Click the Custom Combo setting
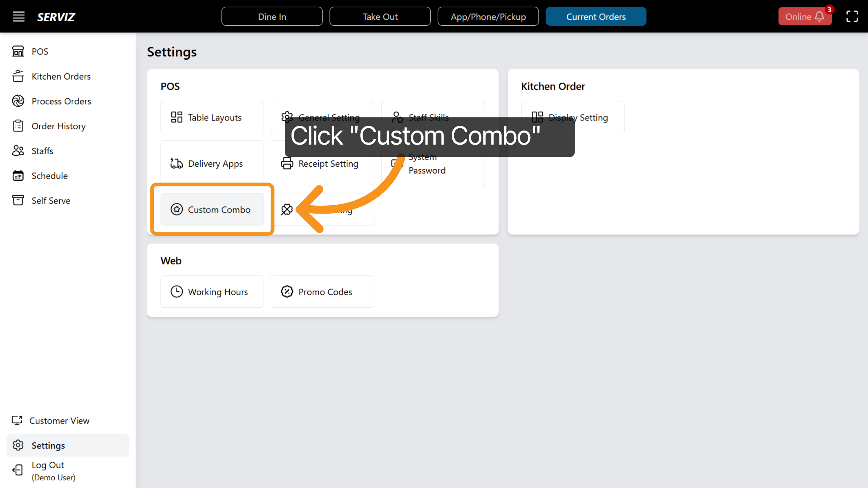 coord(212,209)
